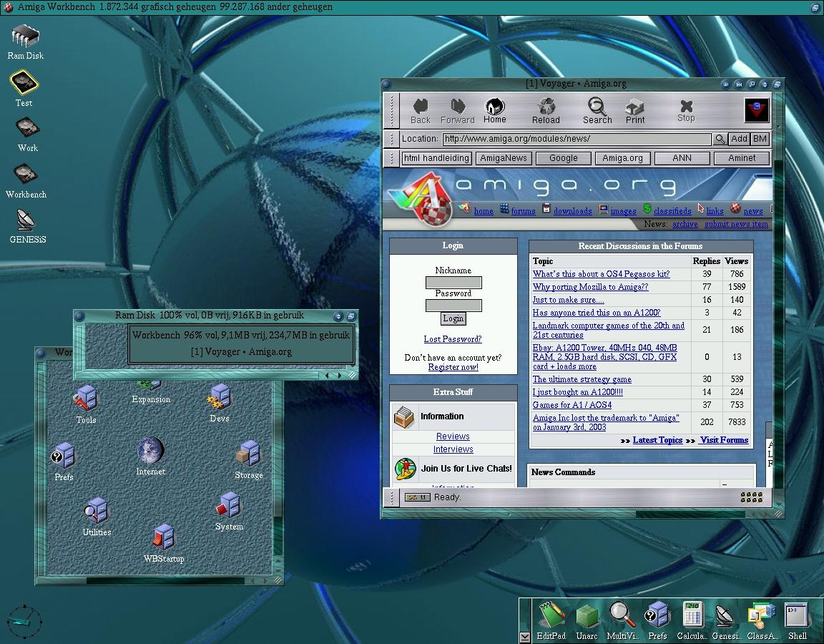Open the forums navigation link

(x=523, y=211)
